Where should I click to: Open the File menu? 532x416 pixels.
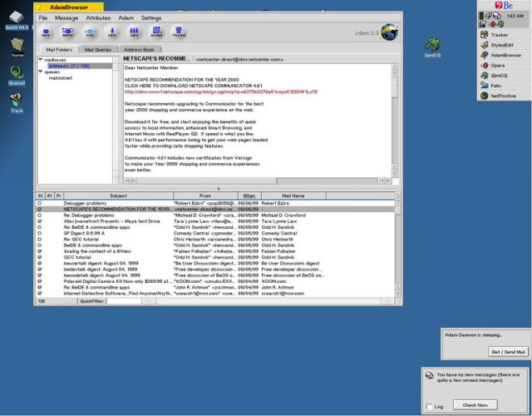point(42,17)
